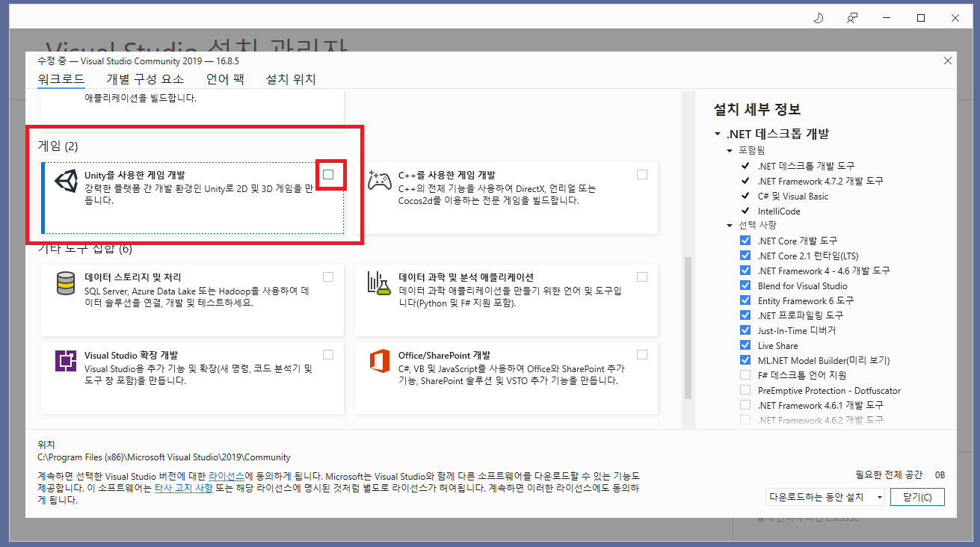Minimize the Visual Studio Installer window
Image resolution: width=980 pixels, height=547 pixels.
point(887,18)
